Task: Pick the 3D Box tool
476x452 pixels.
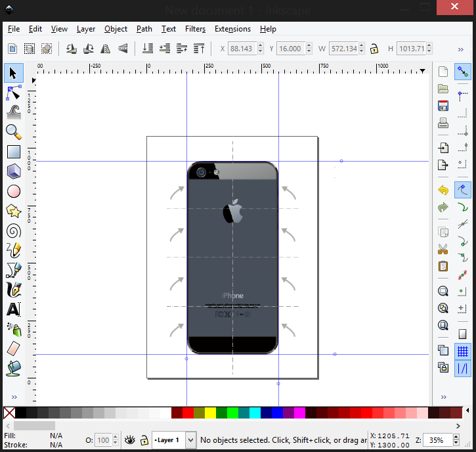Action: (13, 171)
